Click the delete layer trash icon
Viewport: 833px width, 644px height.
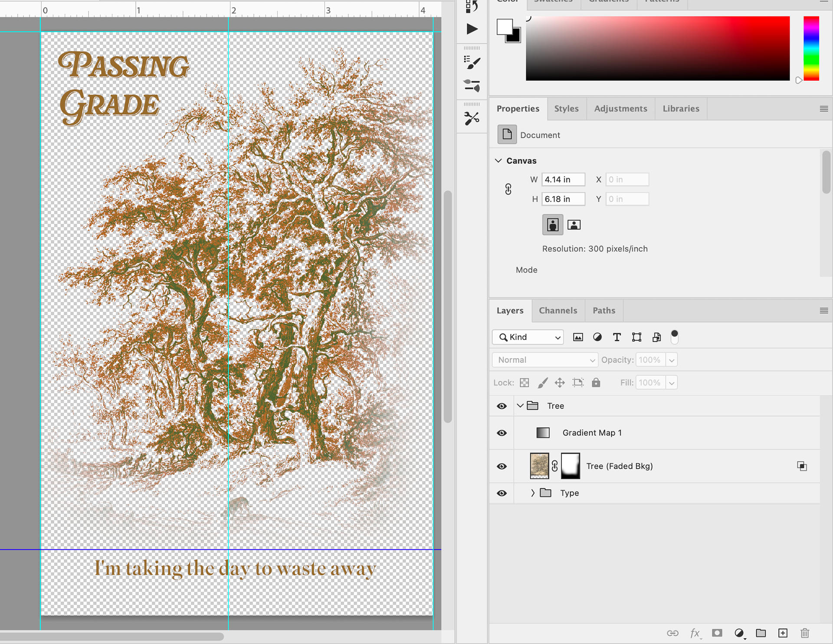pyautogui.click(x=805, y=633)
